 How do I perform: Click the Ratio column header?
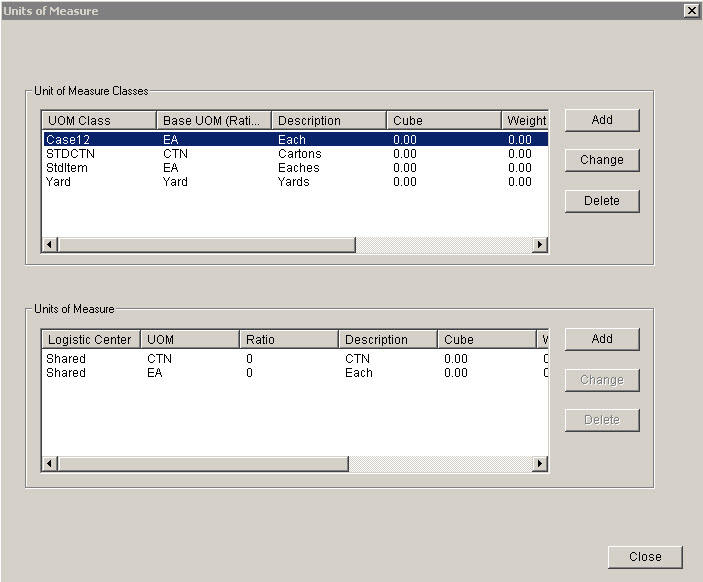(289, 339)
